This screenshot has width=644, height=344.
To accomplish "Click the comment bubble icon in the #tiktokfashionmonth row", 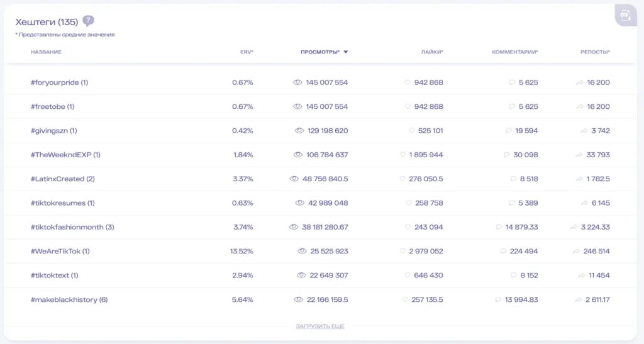I will pos(499,227).
